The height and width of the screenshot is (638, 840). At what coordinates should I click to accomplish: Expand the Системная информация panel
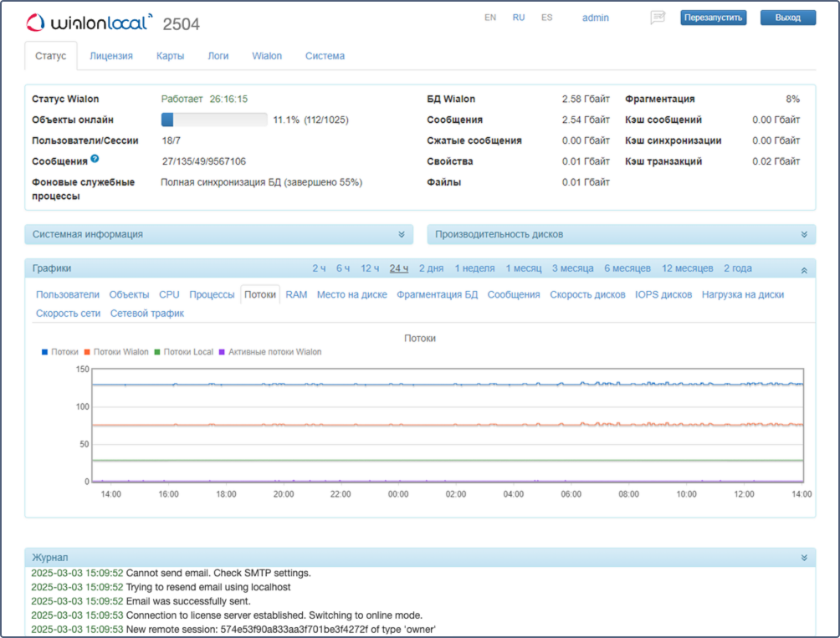tap(401, 235)
